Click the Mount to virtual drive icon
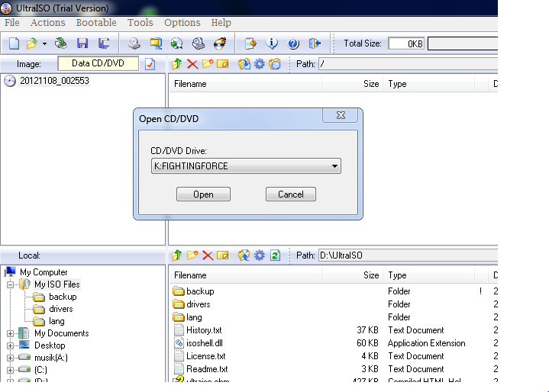The height and width of the screenshot is (392, 549). tap(199, 43)
